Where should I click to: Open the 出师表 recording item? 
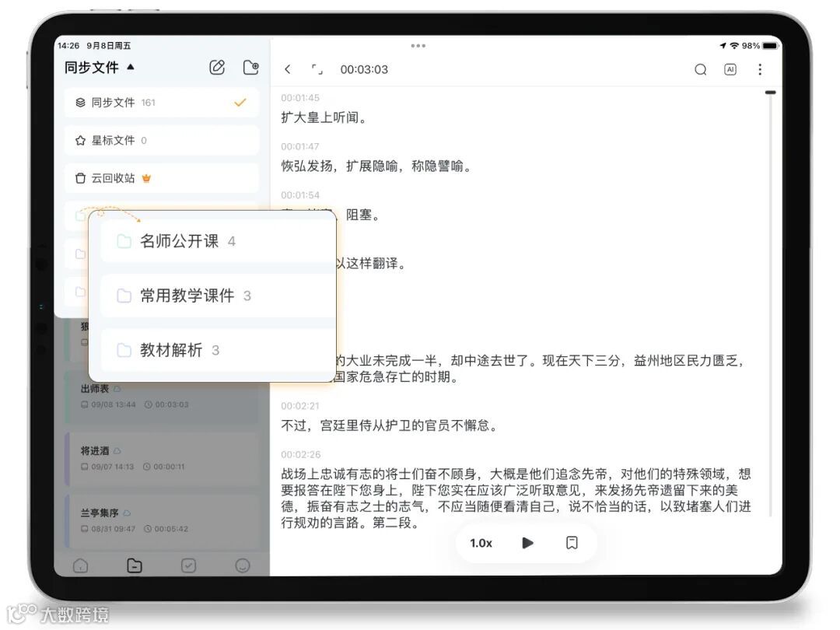[x=163, y=397]
